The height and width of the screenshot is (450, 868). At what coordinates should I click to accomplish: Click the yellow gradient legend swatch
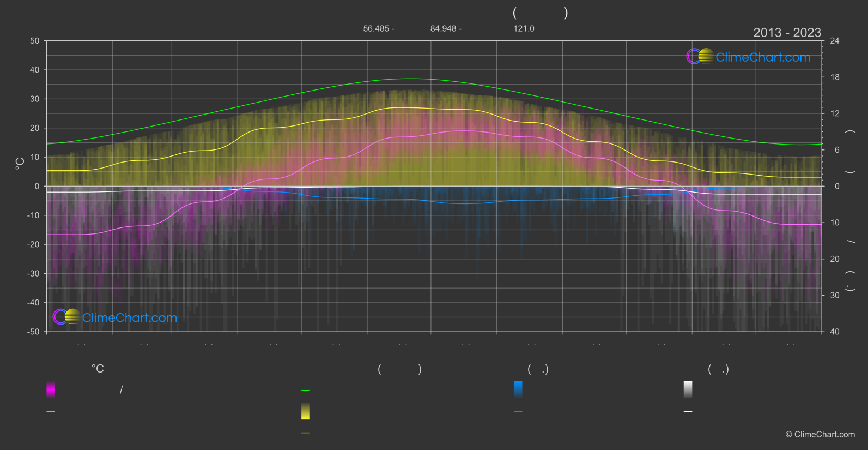tap(306, 411)
